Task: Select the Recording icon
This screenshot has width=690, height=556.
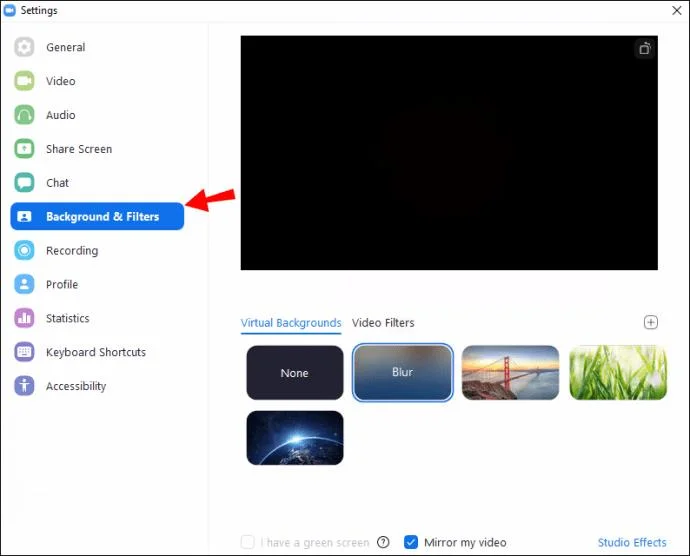Action: coord(24,250)
